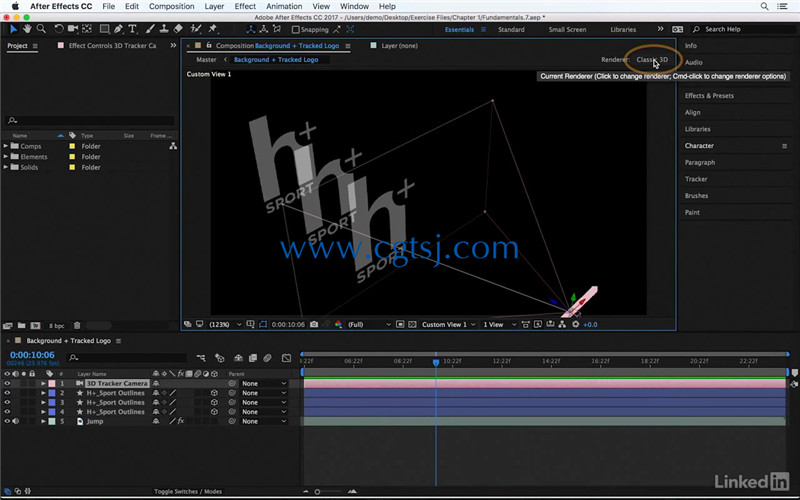Open the Custom View 1 dropdown

pyautogui.click(x=448, y=324)
